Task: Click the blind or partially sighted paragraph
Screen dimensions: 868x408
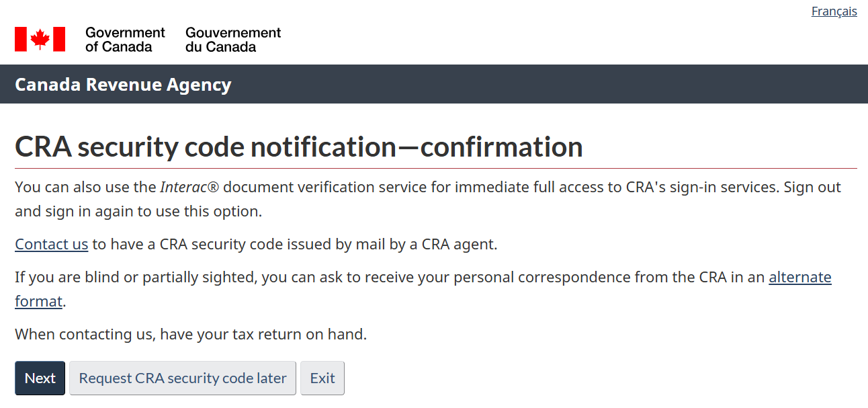Action: point(390,278)
